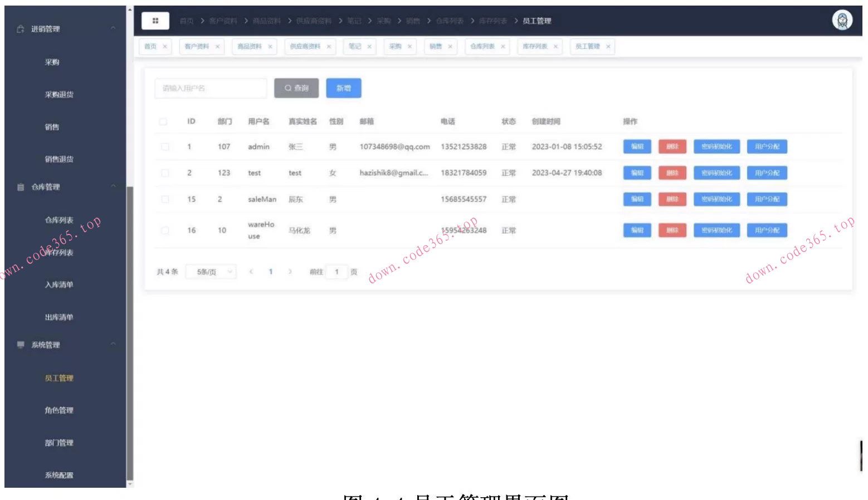Click the 仓库管理 sidebar icon

21,187
